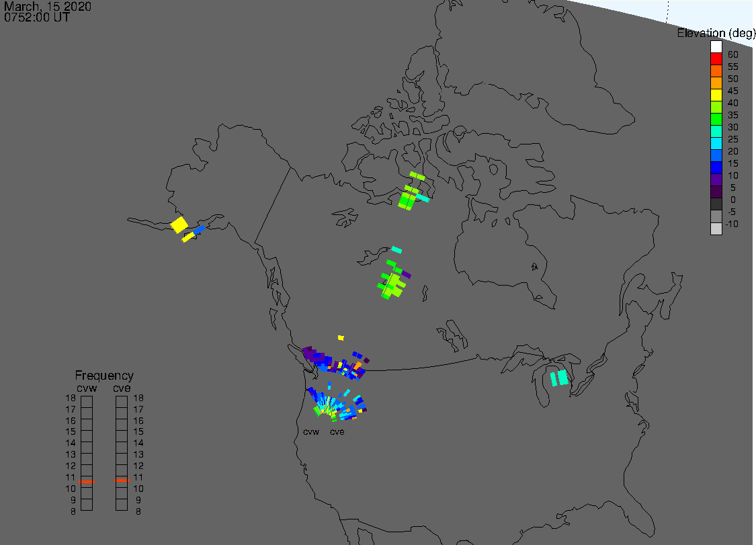The width and height of the screenshot is (756, 545).
Task: Click 'cvw' column label under Frequency heading
Action: coord(87,388)
